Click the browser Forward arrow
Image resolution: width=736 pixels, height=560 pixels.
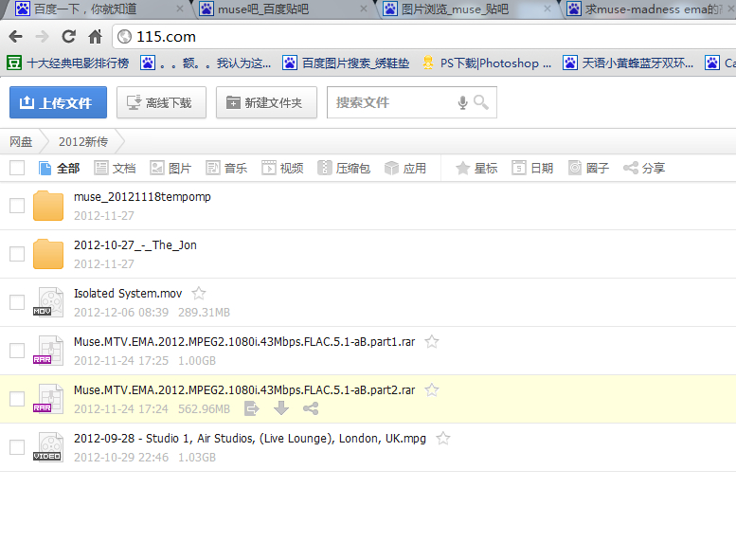tap(43, 37)
